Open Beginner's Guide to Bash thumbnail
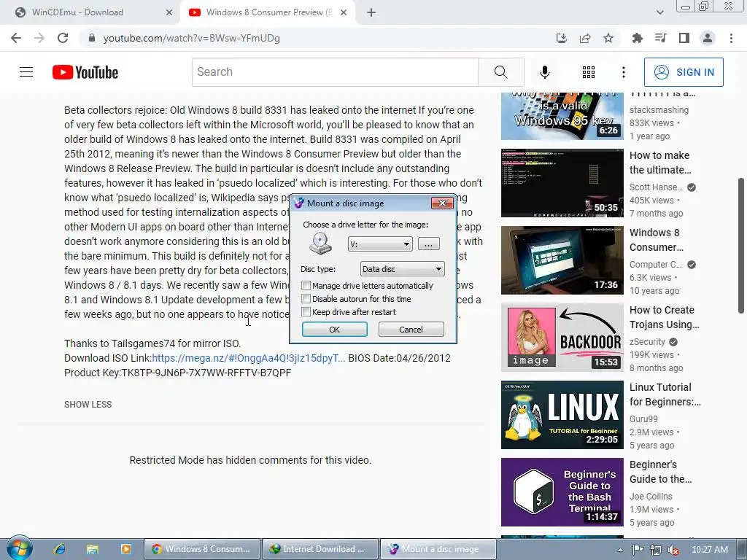 pos(562,492)
